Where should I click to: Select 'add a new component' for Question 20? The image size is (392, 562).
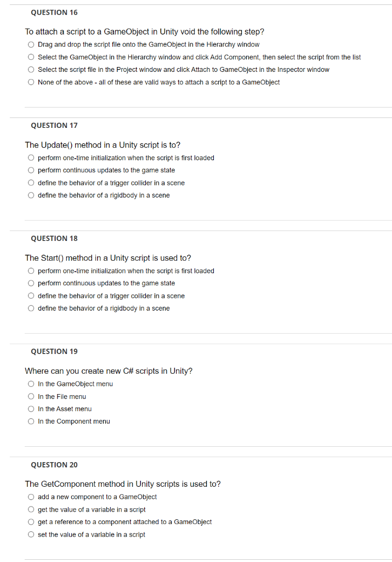coord(31,497)
